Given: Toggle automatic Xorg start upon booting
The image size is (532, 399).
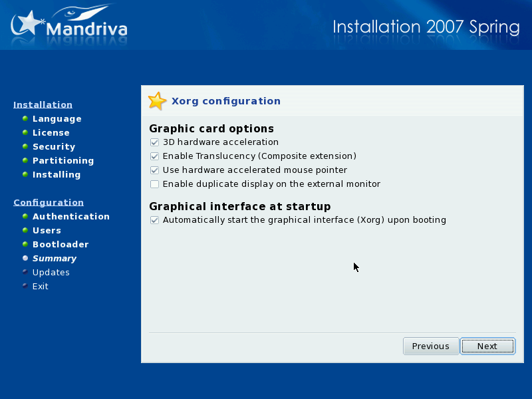Looking at the screenshot, I should (154, 220).
